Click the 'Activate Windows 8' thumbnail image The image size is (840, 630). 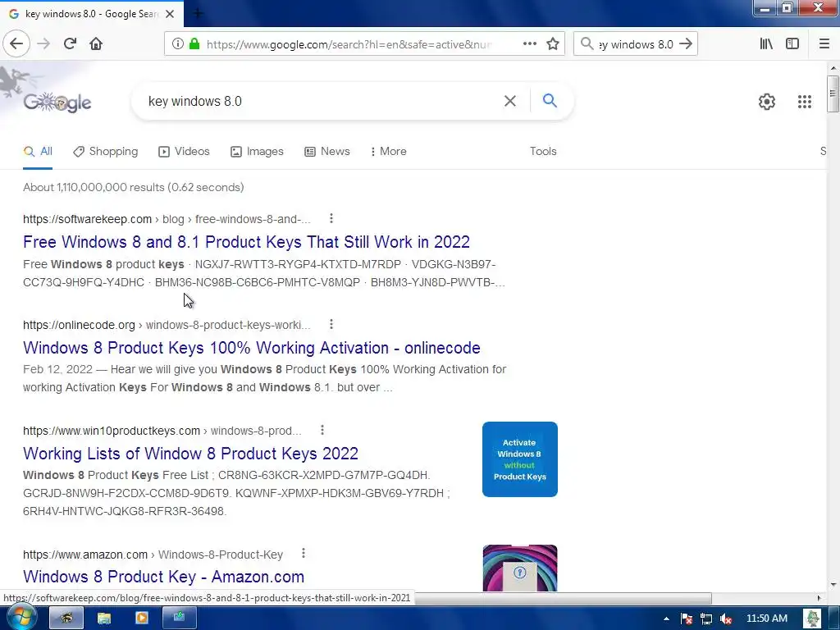pos(519,459)
